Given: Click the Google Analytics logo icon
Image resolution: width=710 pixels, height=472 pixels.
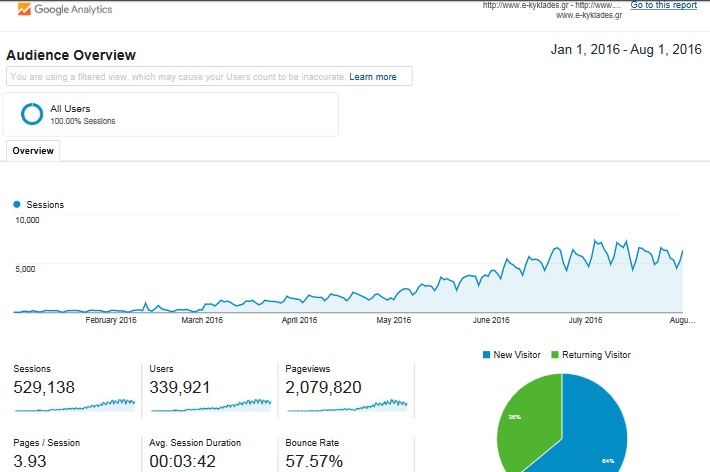Looking at the screenshot, I should coord(24,10).
